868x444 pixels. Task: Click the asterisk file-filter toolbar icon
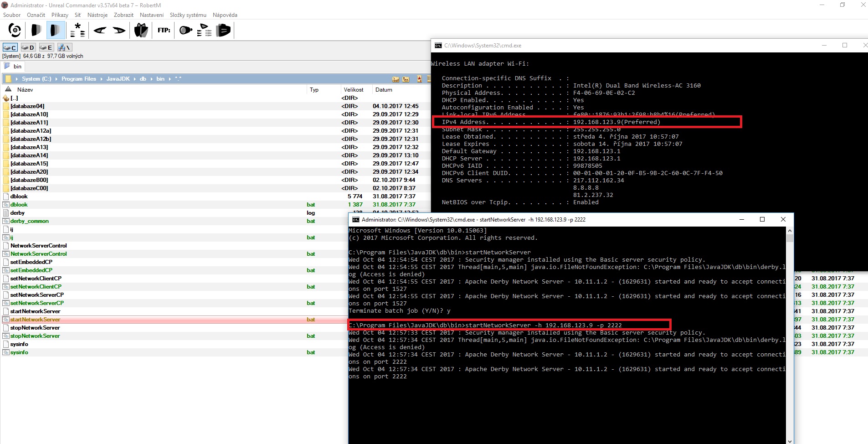click(x=78, y=31)
